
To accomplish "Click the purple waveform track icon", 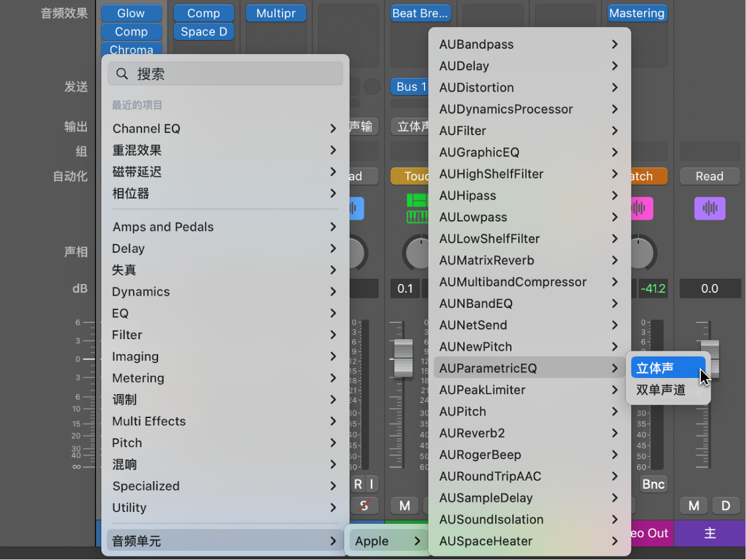I will click(x=709, y=208).
